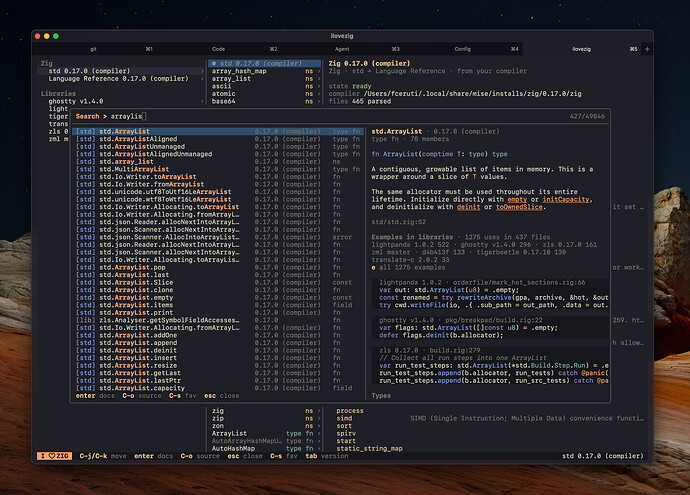Expand chevron on the ascii row
This screenshot has width=690, height=495.
(x=319, y=86)
